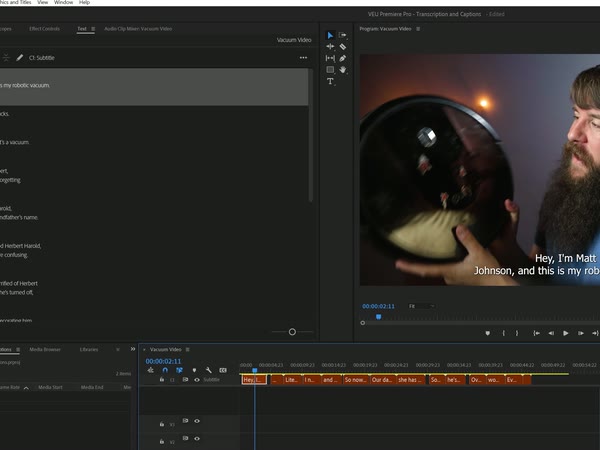Image resolution: width=600 pixels, height=450 pixels.
Task: Open the Vacuum Video timeline panel menu
Action: point(188,349)
